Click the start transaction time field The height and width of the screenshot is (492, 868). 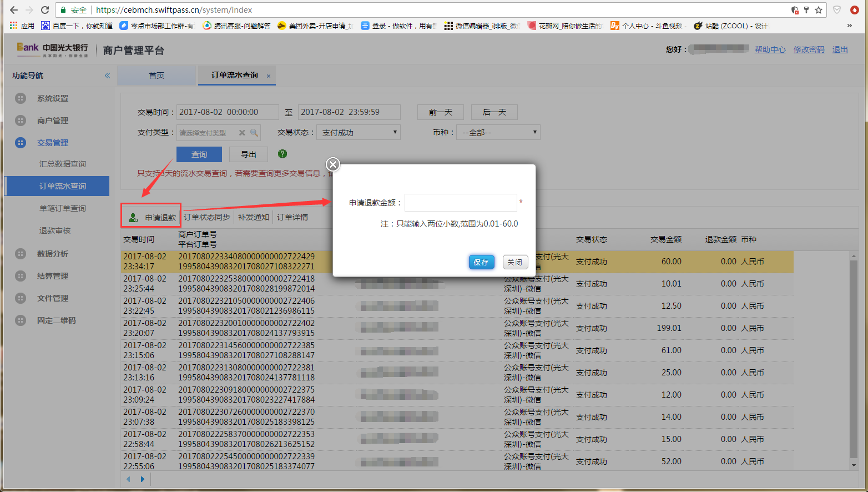click(x=228, y=112)
